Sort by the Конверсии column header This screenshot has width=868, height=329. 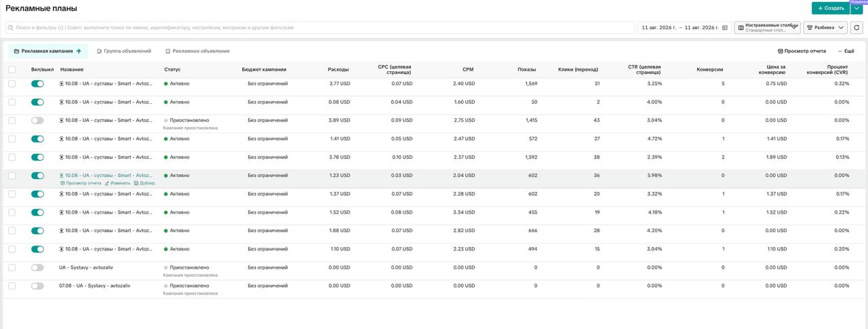point(709,69)
